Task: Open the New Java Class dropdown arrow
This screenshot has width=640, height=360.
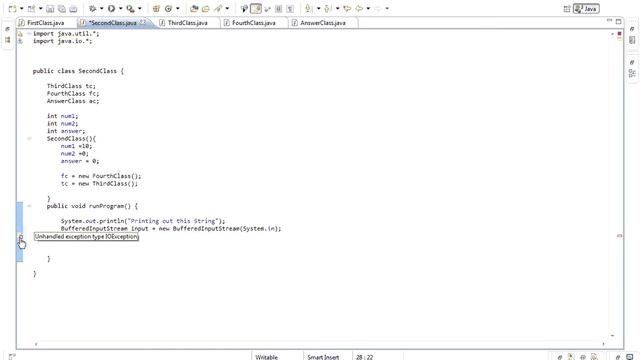Action: pyautogui.click(x=178, y=9)
